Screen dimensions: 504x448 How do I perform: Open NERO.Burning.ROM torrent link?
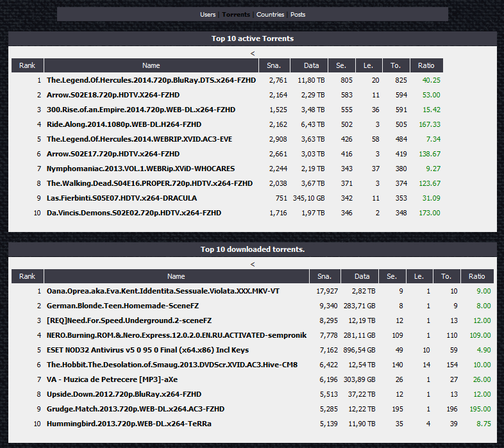coord(176,335)
